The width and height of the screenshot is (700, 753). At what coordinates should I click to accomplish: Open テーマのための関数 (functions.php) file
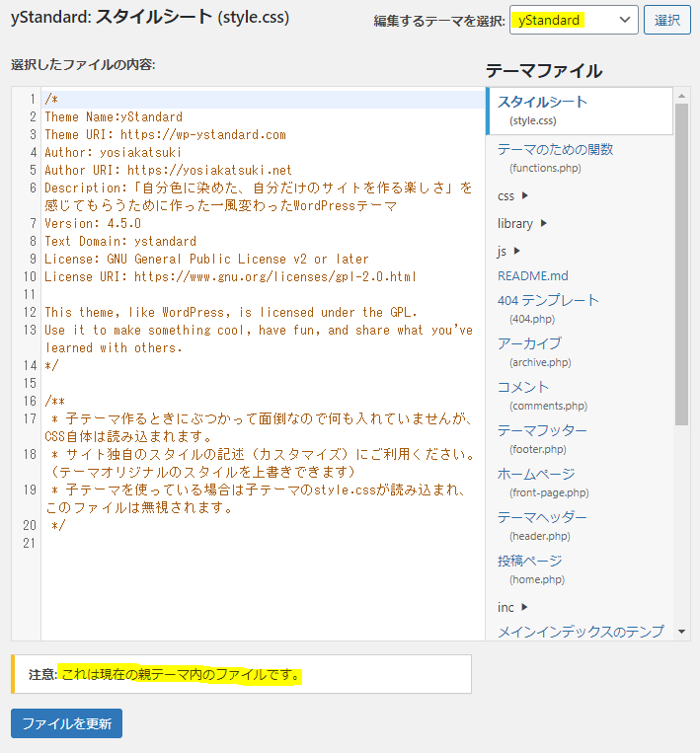click(555, 158)
